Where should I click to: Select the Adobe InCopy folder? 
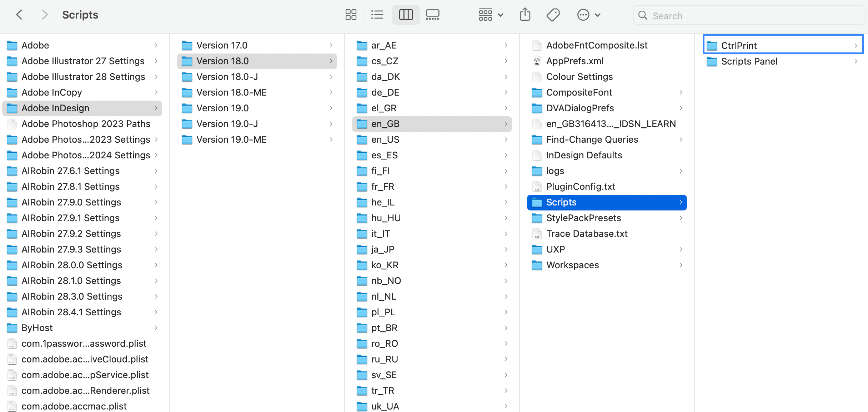click(82, 92)
